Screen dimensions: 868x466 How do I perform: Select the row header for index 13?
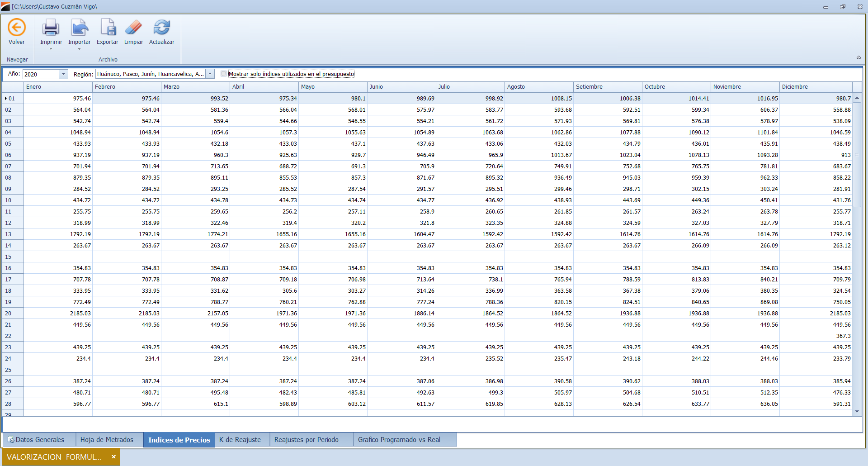[13, 234]
